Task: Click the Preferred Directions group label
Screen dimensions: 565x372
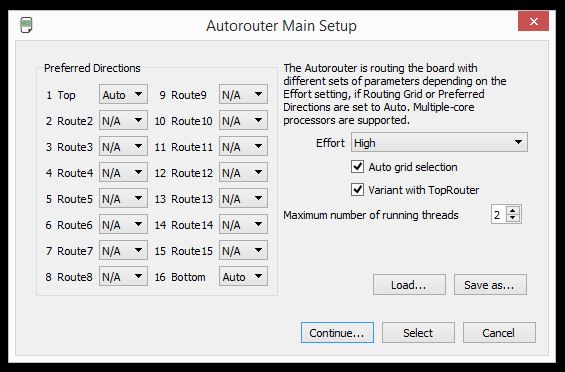Action: pos(92,68)
